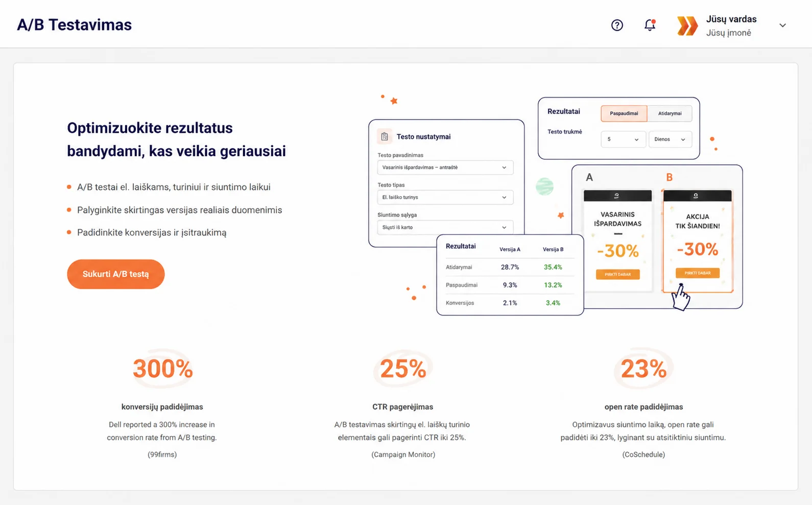
Task: Click the clipboard icon beside Testo nustatymai
Action: [x=385, y=136]
